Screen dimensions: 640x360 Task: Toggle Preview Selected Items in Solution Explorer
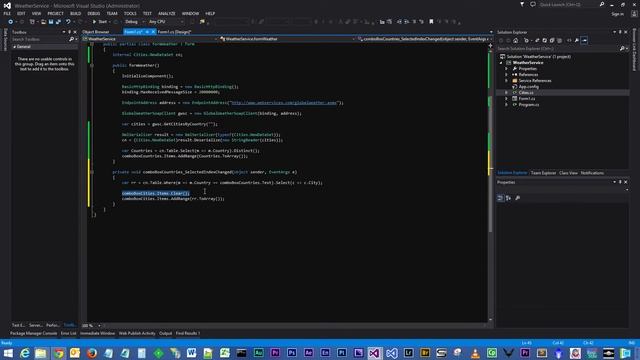pos(584,40)
